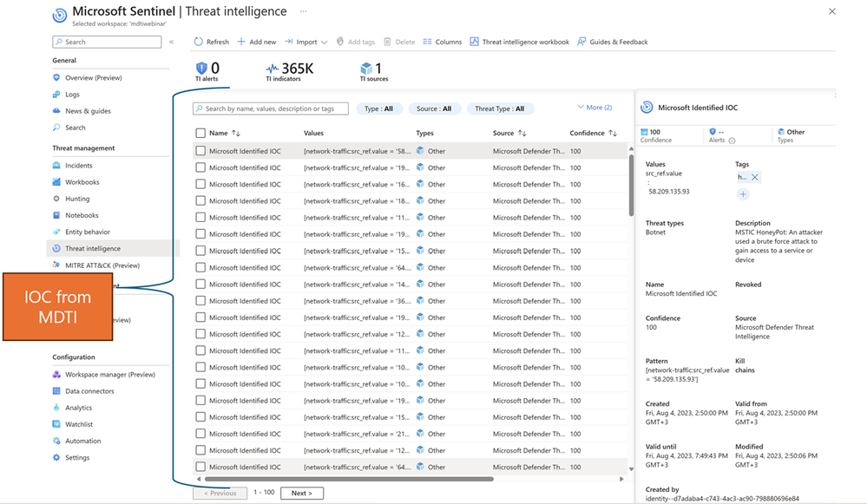Sort table by Name column arrows

tap(236, 133)
